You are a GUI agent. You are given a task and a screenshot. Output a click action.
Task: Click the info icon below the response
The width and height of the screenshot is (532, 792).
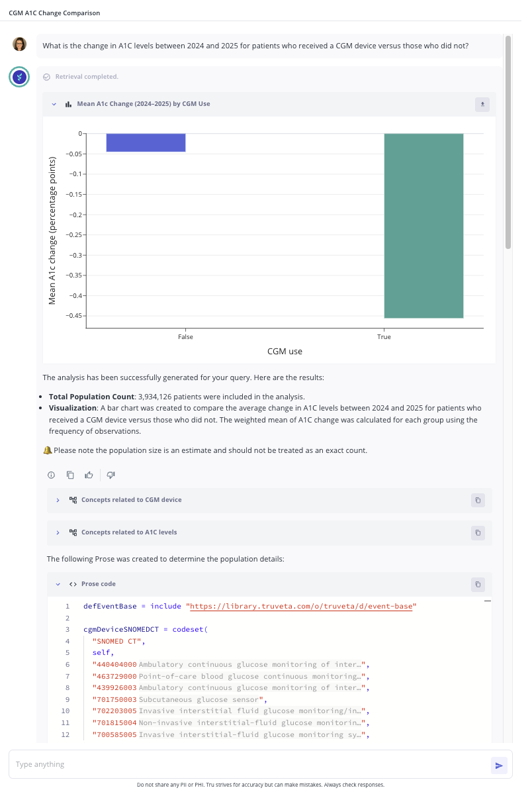(x=51, y=475)
